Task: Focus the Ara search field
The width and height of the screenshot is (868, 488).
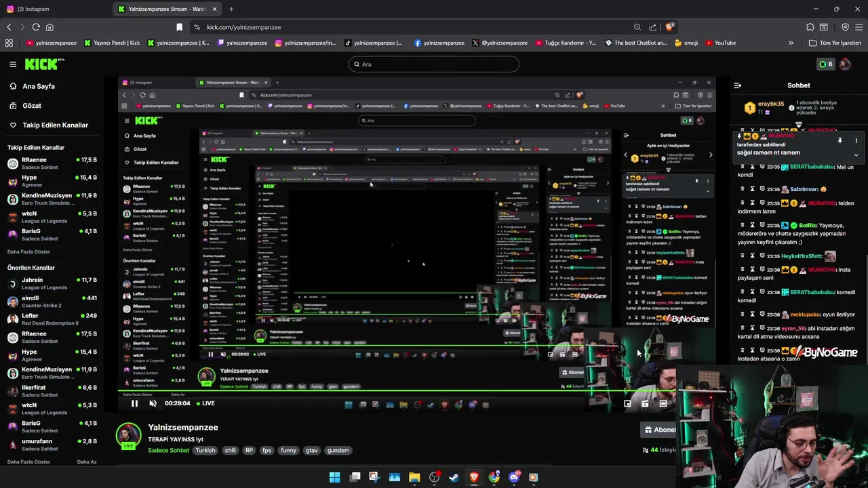Action: 434,64
